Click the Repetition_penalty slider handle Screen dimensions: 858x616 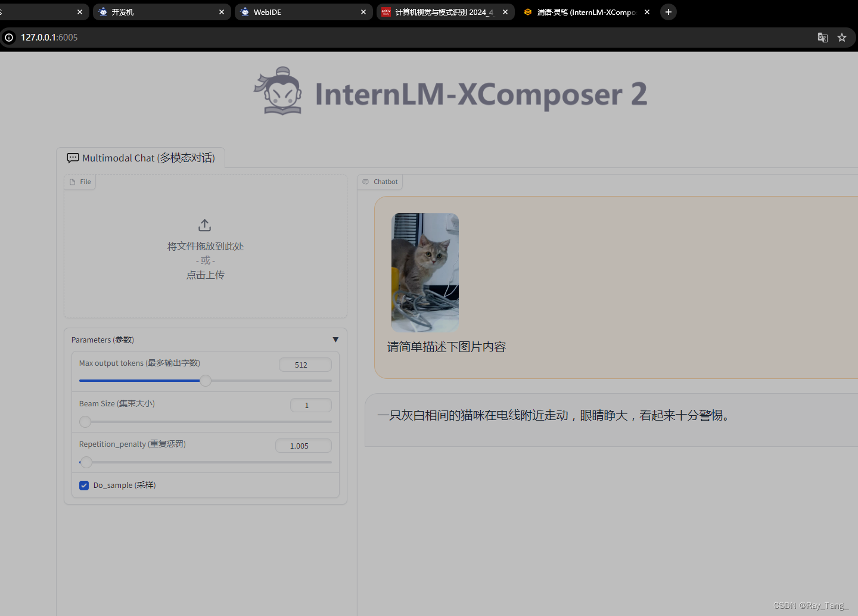click(x=86, y=462)
